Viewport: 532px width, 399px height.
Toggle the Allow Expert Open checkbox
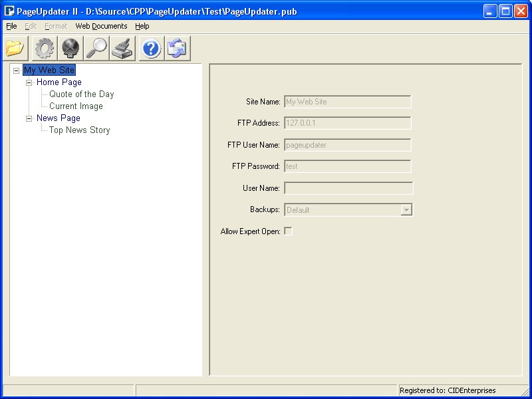point(288,231)
